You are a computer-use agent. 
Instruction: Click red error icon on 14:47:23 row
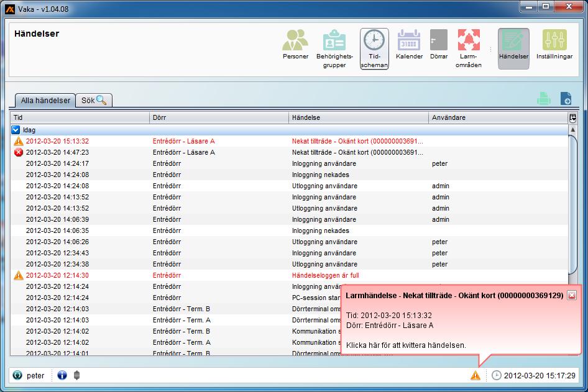point(19,153)
